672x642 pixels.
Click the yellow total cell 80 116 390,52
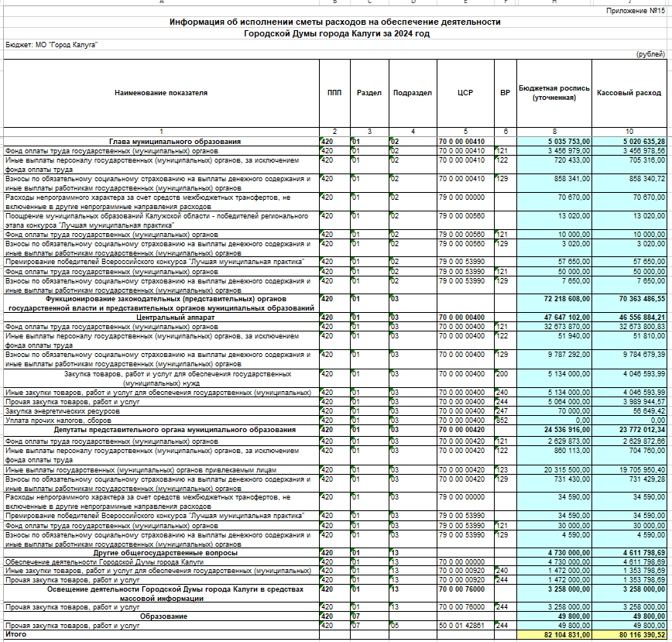pyautogui.click(x=629, y=634)
